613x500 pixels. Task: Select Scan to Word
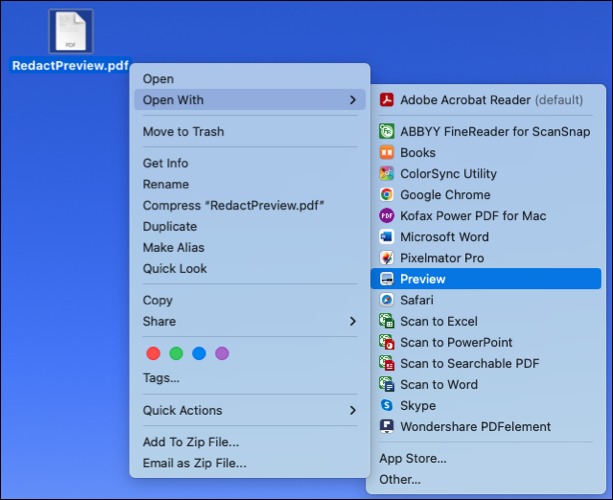pyautogui.click(x=486, y=385)
